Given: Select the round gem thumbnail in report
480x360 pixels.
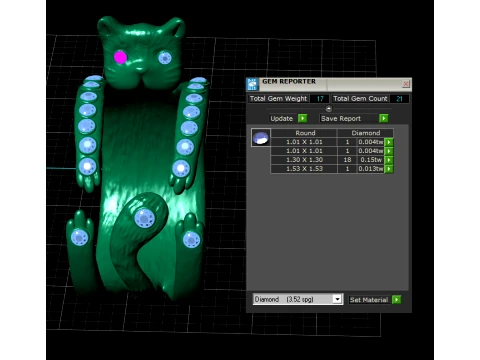Looking at the screenshot, I should 261,138.
